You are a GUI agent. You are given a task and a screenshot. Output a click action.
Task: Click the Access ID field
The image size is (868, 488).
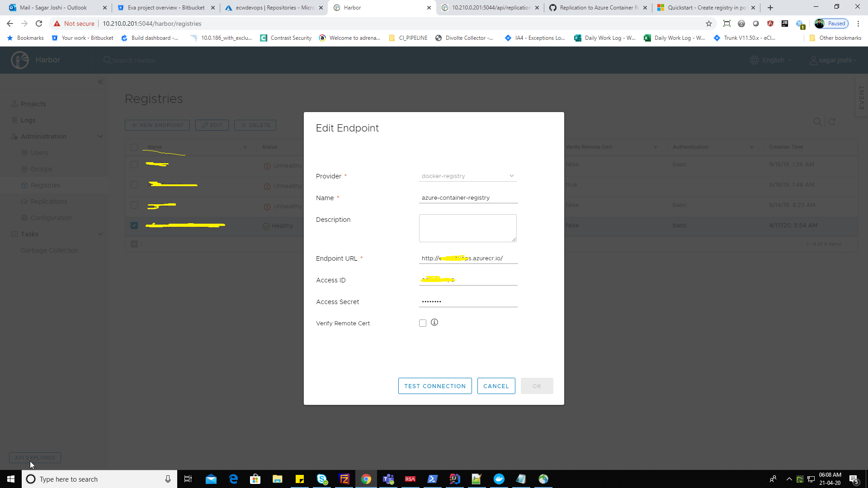(x=468, y=280)
